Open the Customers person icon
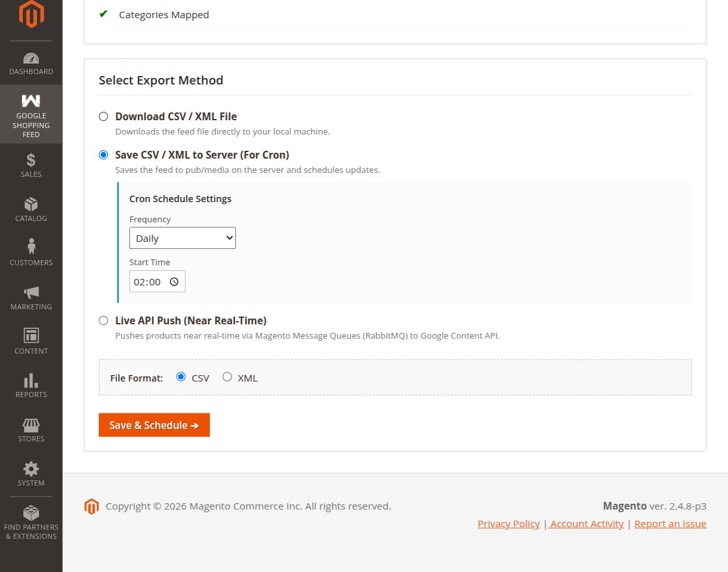728x572 pixels. point(31,246)
